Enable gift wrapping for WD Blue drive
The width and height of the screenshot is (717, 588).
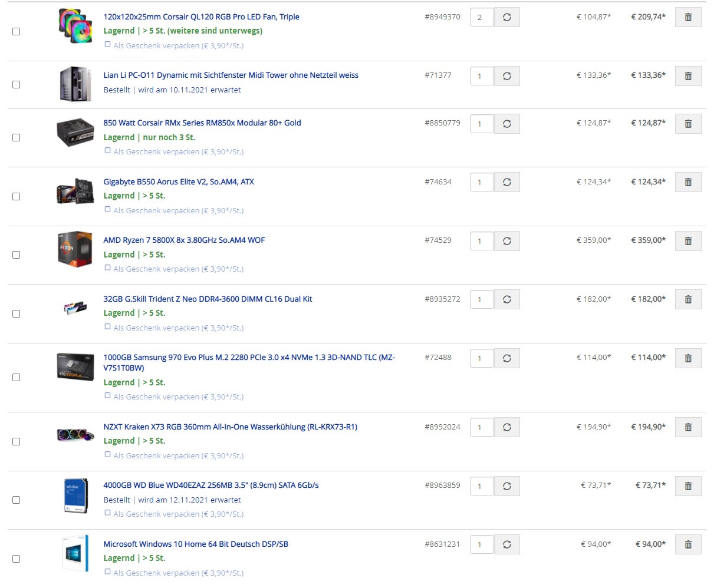click(107, 513)
